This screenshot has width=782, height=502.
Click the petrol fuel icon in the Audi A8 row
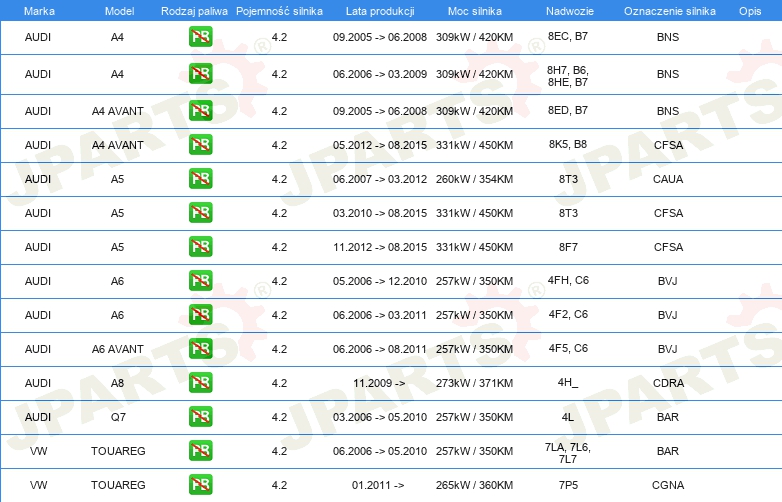200,383
